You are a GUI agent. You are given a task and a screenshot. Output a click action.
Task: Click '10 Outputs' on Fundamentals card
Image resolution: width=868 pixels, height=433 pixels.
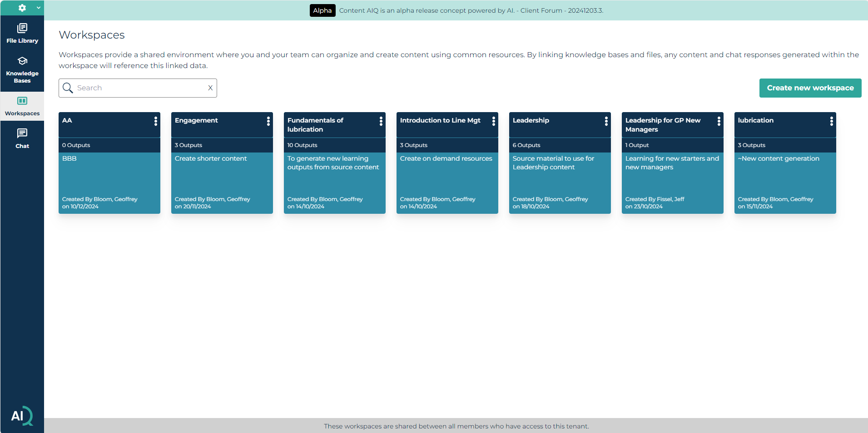303,145
